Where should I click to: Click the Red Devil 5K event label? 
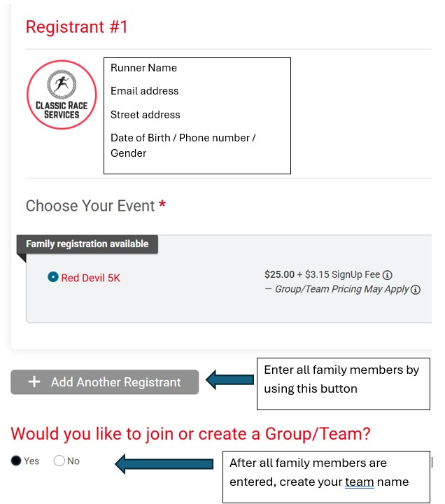click(91, 278)
